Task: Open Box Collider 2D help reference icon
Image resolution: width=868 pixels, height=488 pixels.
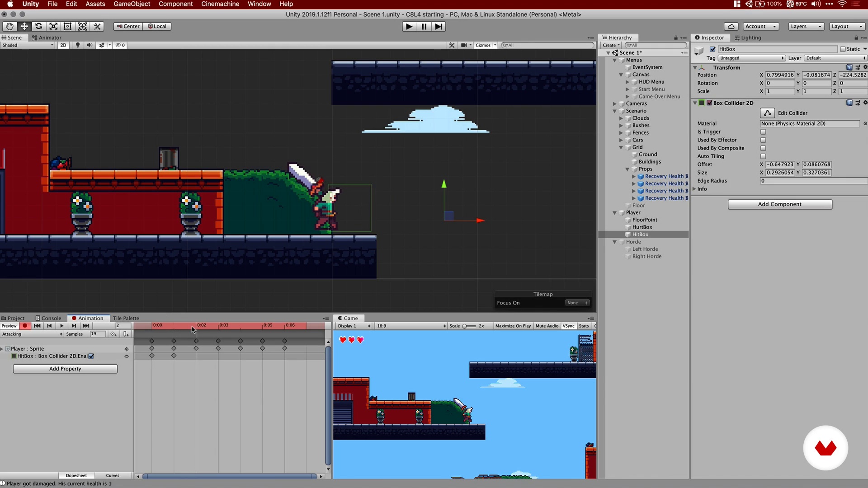Action: click(x=849, y=103)
